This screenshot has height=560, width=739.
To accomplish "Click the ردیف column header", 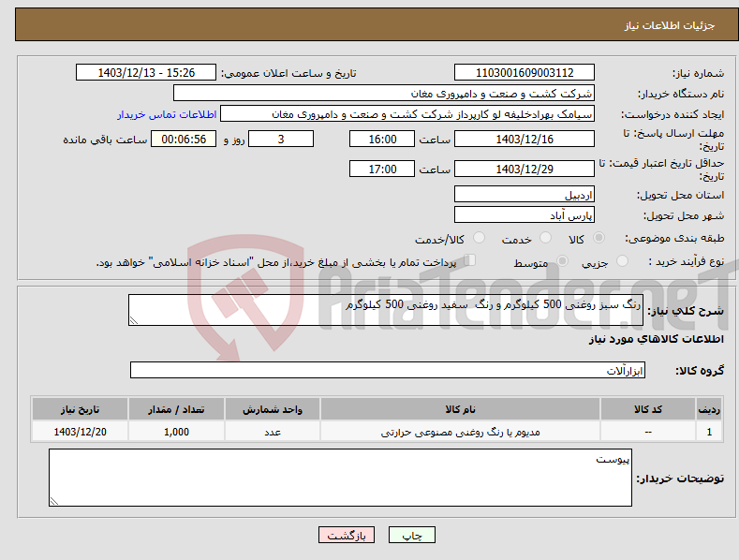I will coord(709,409).
